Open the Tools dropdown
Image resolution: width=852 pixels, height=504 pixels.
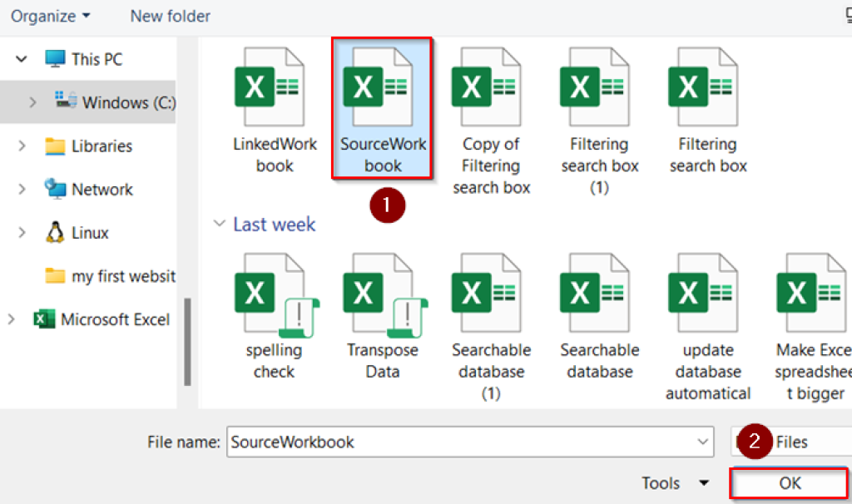(x=677, y=483)
